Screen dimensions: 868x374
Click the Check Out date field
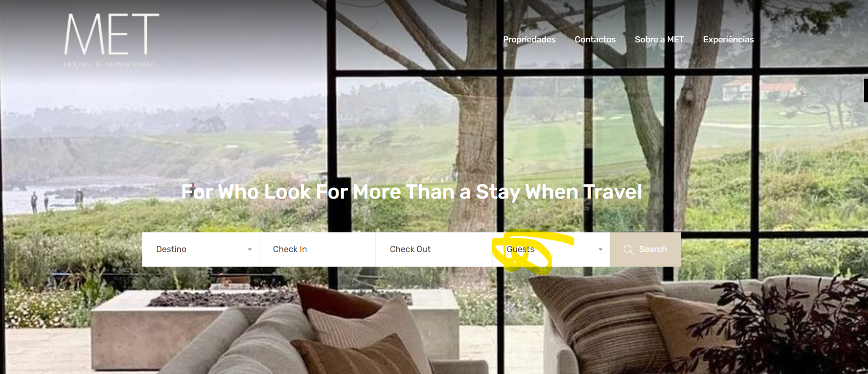pyautogui.click(x=434, y=250)
